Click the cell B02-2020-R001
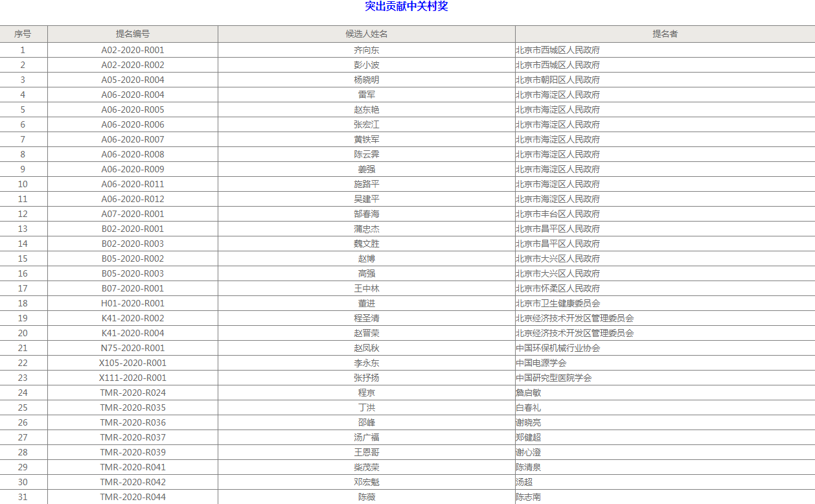This screenshot has width=815, height=504. [133, 229]
